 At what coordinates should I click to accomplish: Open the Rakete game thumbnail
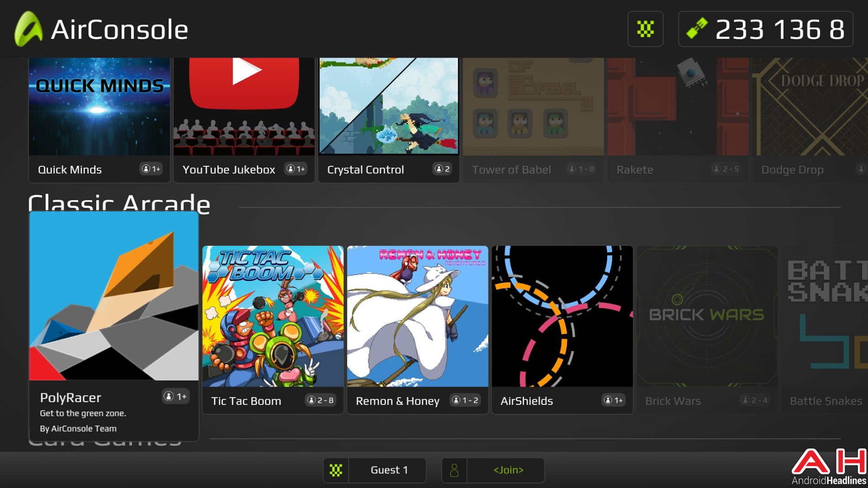click(x=678, y=106)
